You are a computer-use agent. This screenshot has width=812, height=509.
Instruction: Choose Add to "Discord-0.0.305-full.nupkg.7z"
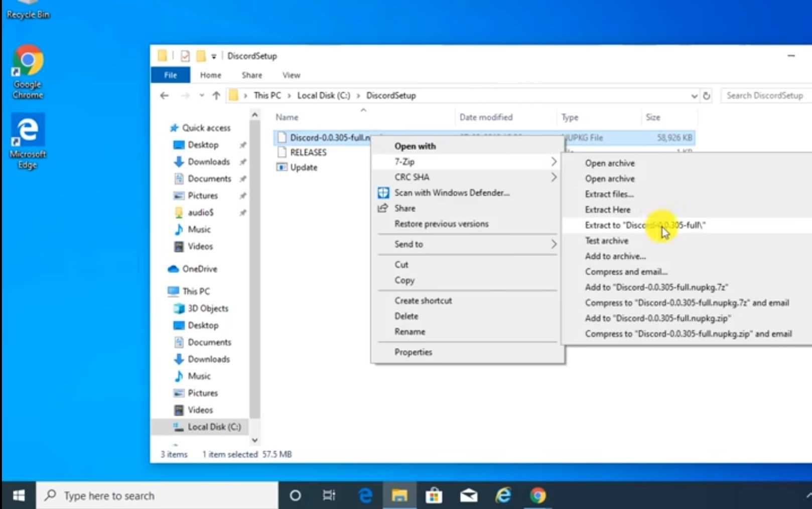687,287
